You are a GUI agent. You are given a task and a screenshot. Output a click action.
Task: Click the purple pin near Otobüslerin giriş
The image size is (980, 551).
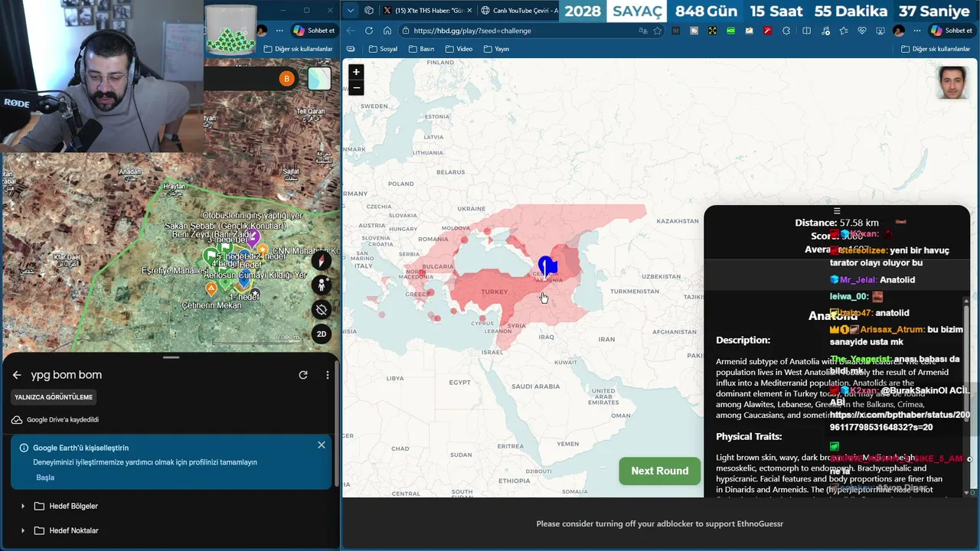coord(253,236)
